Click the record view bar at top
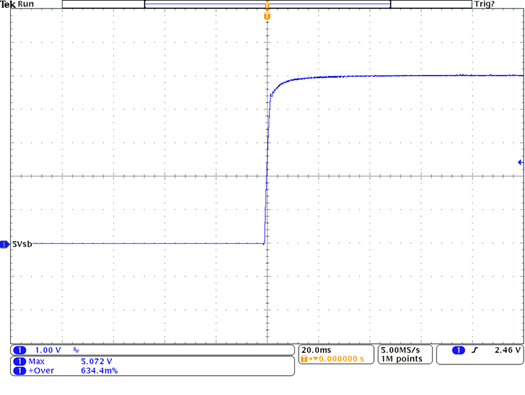Image resolution: width=525 pixels, height=395 pixels. point(267,4)
